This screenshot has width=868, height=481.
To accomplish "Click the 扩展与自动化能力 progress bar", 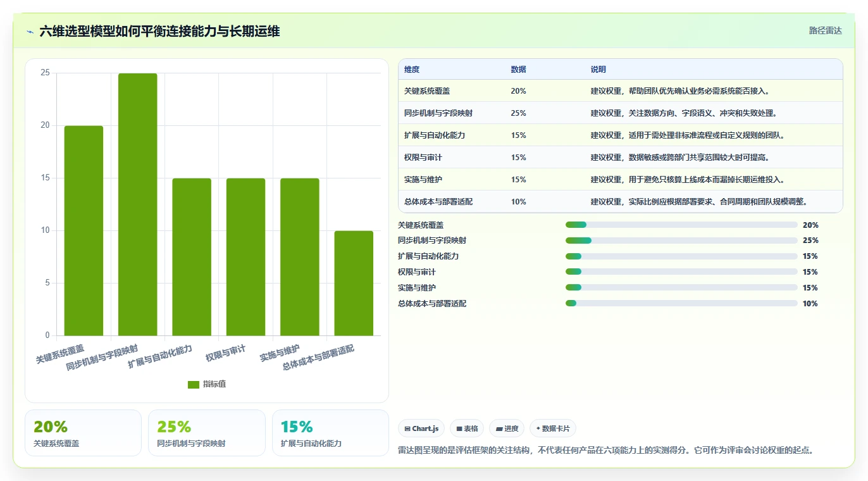I will point(681,256).
